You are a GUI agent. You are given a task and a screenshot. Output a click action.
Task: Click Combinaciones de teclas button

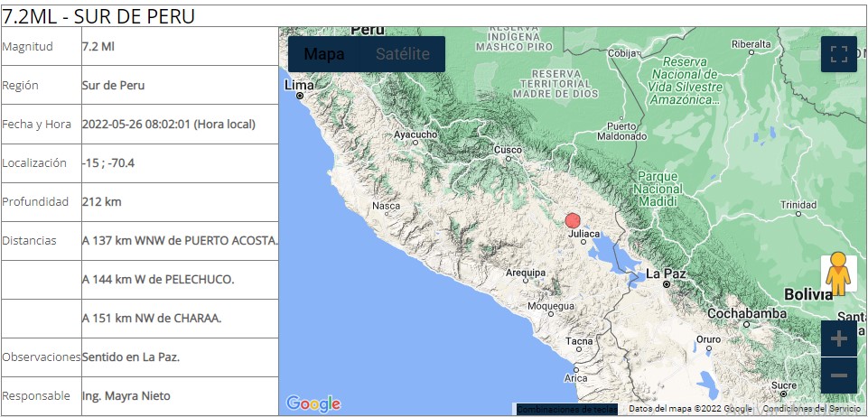[566, 409]
